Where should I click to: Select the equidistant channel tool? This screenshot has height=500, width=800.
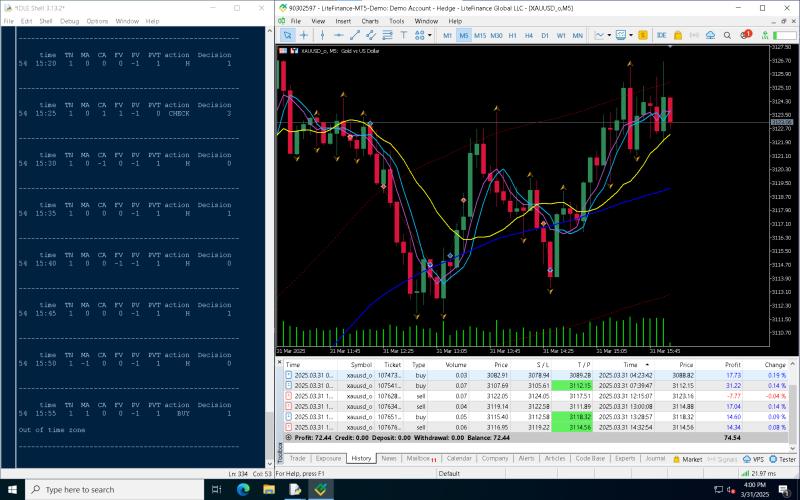pyautogui.click(x=371, y=35)
